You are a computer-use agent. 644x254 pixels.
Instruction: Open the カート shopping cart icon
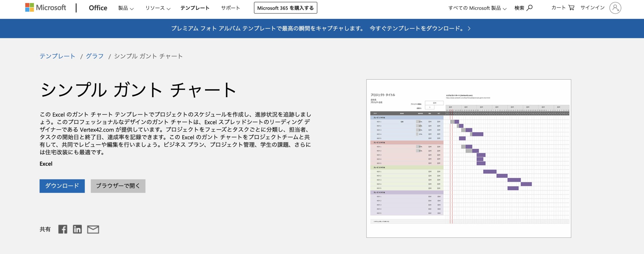571,8
